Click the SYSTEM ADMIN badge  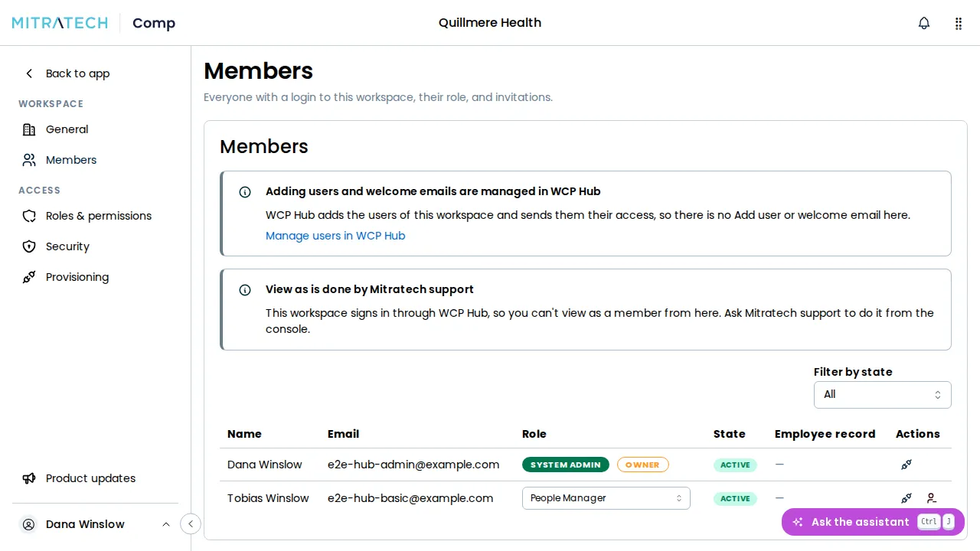[x=566, y=465]
